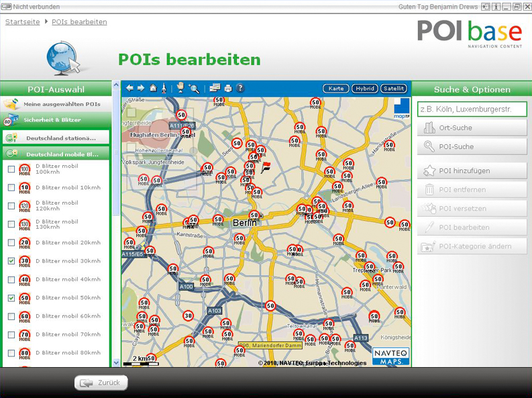Select the hand pan tool
532x398 pixels.
180,88
